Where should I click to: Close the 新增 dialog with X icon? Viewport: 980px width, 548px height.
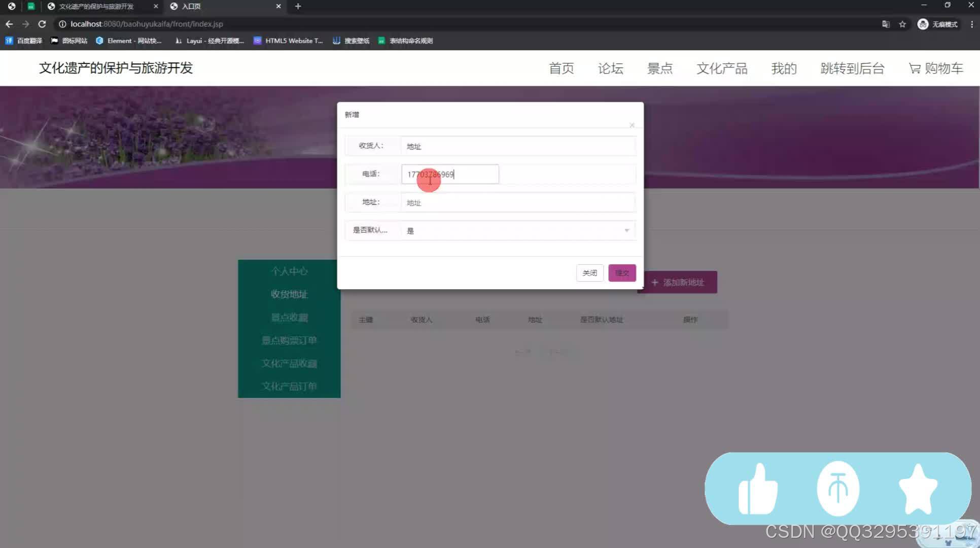632,125
